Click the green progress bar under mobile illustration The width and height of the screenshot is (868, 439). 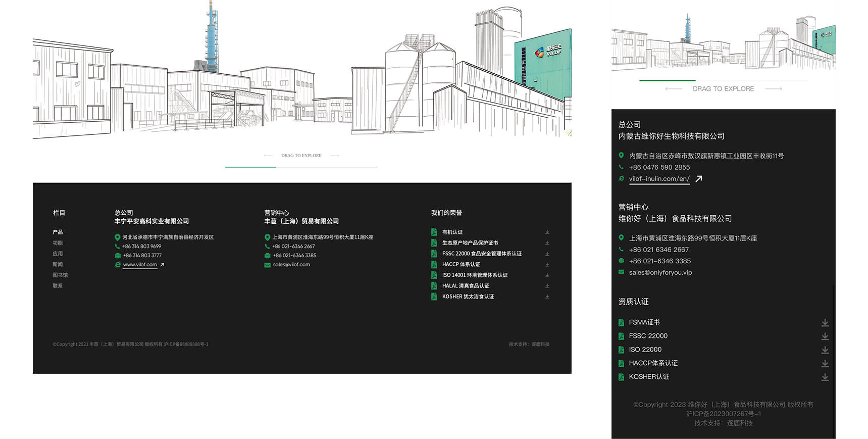[x=668, y=80]
